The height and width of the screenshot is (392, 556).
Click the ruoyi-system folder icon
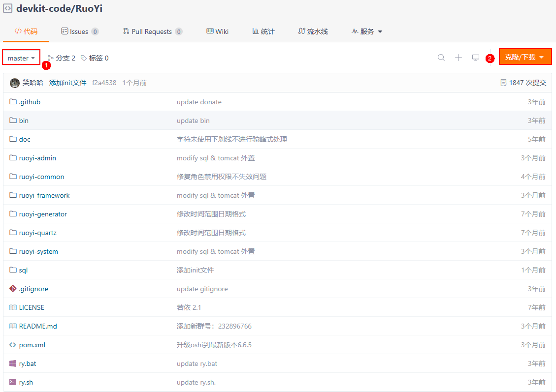point(13,251)
